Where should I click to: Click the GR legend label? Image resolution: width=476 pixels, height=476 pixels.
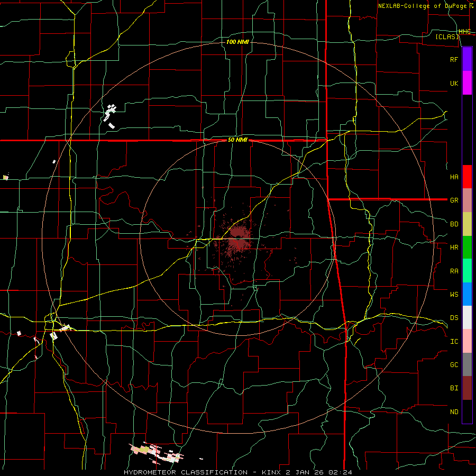(x=454, y=200)
